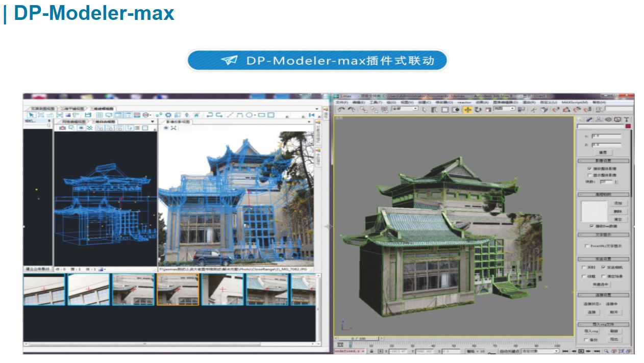Click the 导入osg button

[591, 331]
